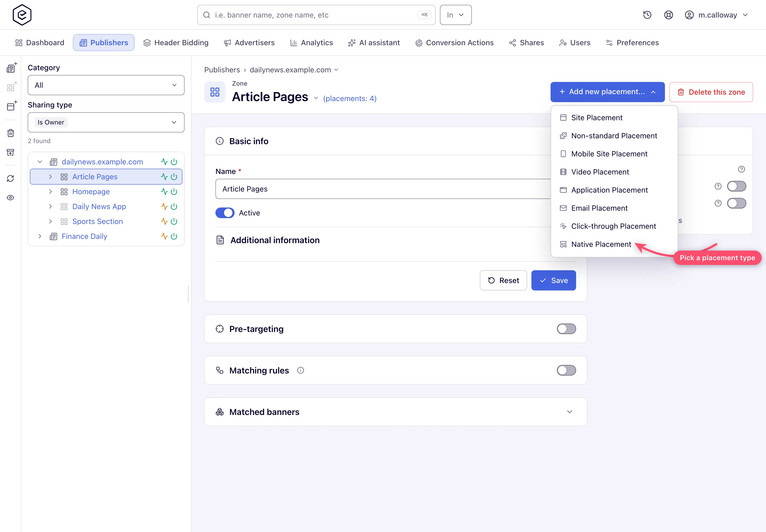
Task: Click the add publisher sidebar icon
Action: click(11, 68)
